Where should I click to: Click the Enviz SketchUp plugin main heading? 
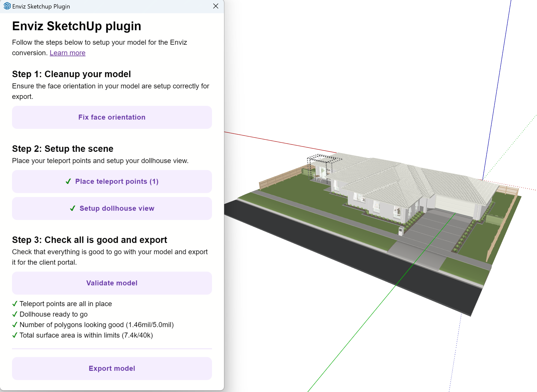click(x=76, y=26)
